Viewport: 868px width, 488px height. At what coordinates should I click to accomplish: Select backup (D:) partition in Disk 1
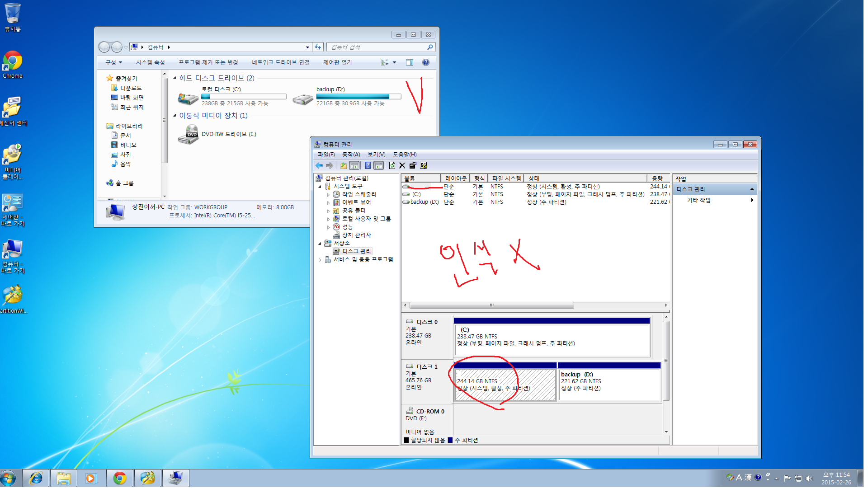point(609,384)
